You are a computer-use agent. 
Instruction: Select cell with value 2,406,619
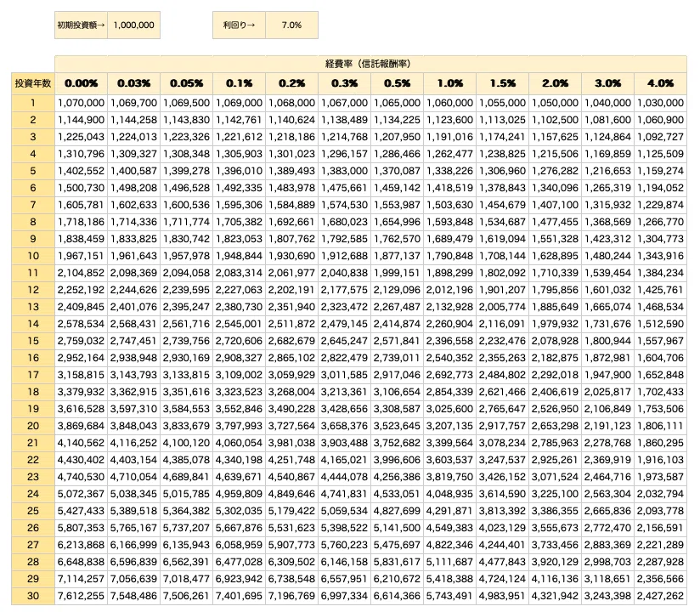pos(555,392)
